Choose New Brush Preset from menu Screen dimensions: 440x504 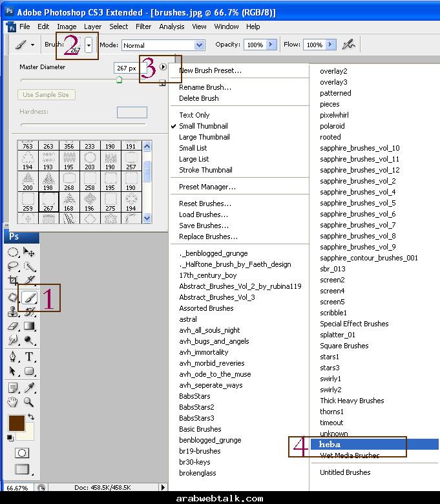tap(210, 70)
